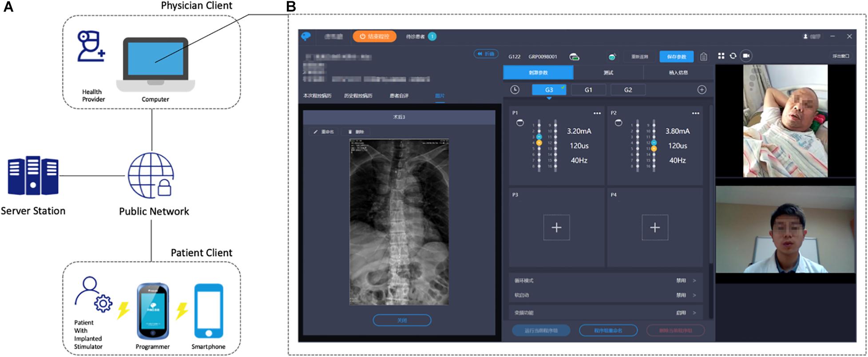
Task: Click the green flask icon in the toolbar
Action: [x=612, y=56]
